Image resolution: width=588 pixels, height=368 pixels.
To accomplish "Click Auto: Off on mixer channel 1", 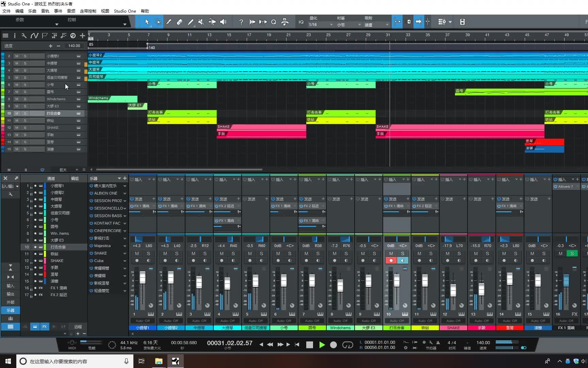I will 143,321.
